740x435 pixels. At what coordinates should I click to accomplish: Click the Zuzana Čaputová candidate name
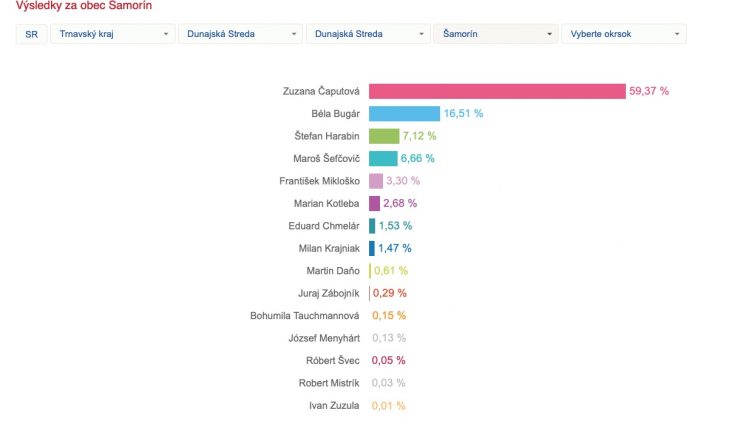click(321, 91)
